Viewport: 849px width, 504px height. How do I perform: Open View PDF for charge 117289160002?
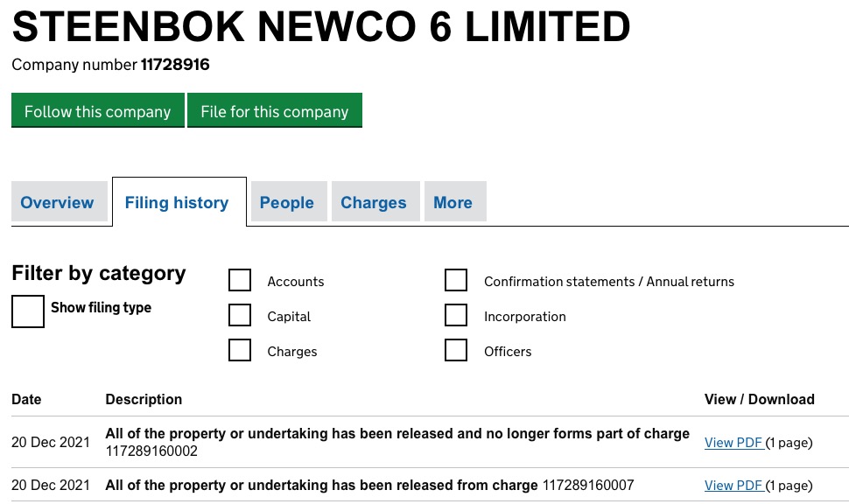(x=733, y=443)
